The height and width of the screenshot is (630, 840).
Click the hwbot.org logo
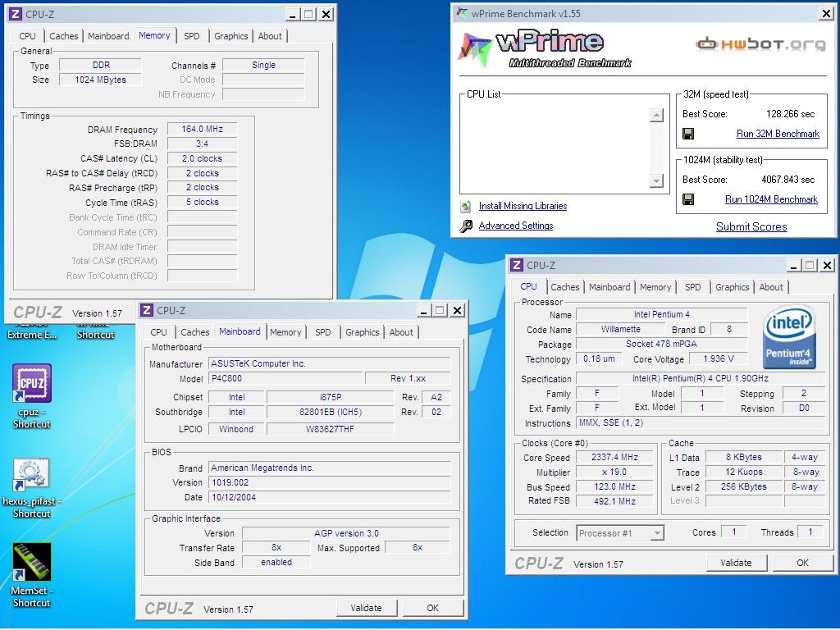[x=760, y=43]
